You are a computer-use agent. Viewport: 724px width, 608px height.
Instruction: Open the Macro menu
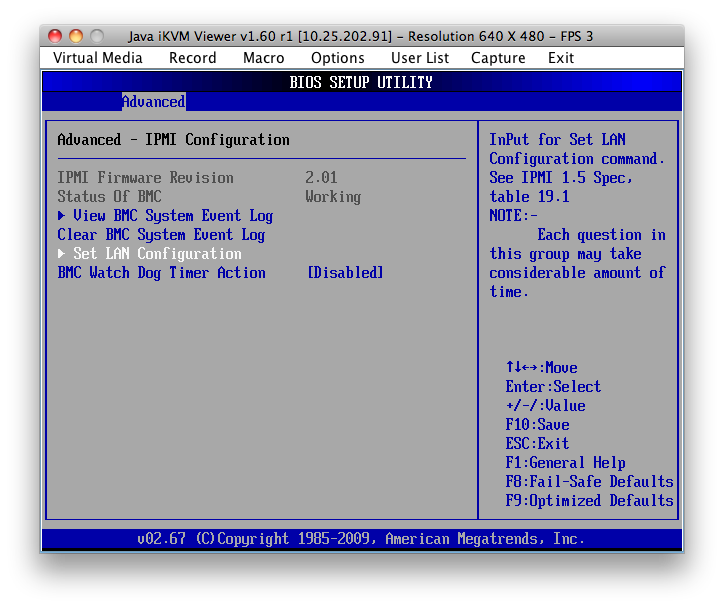click(263, 58)
